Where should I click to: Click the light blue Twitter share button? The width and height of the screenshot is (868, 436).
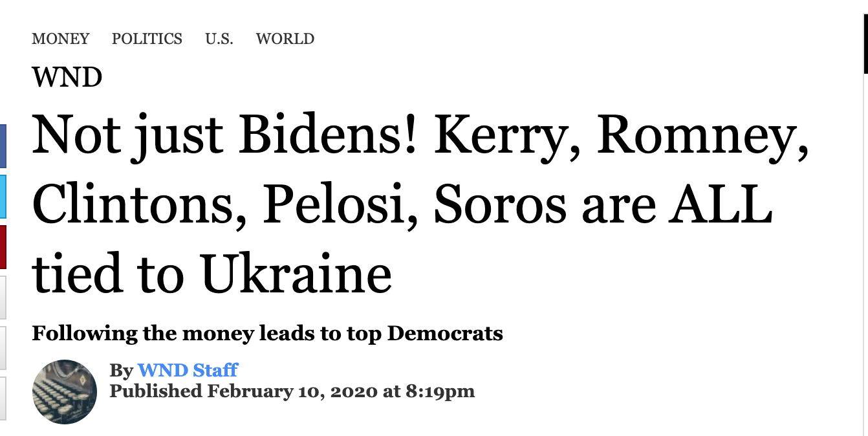point(3,196)
